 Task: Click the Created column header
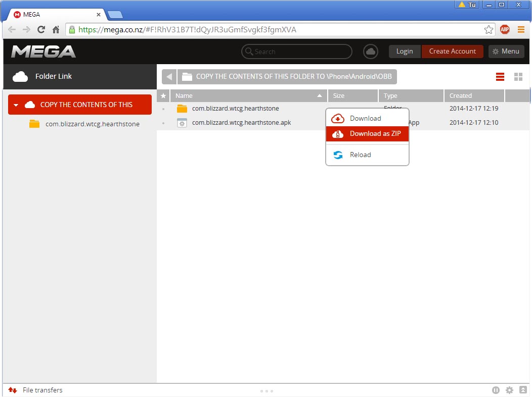coord(474,96)
